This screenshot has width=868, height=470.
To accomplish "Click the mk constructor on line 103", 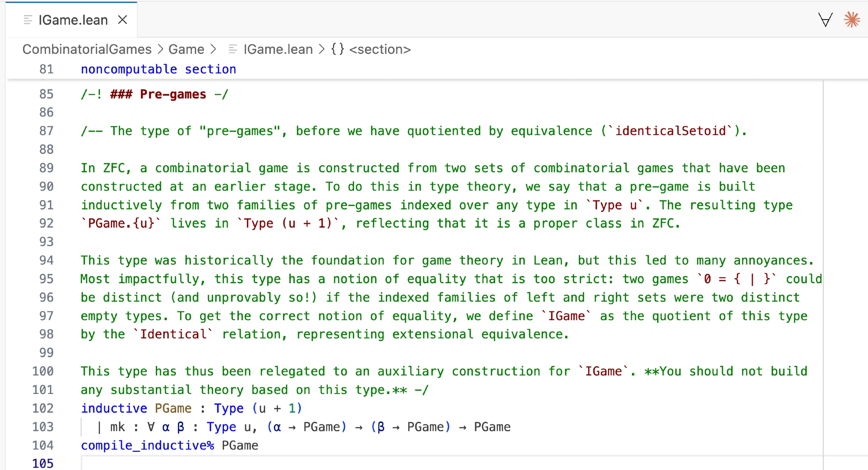I will click(x=117, y=427).
